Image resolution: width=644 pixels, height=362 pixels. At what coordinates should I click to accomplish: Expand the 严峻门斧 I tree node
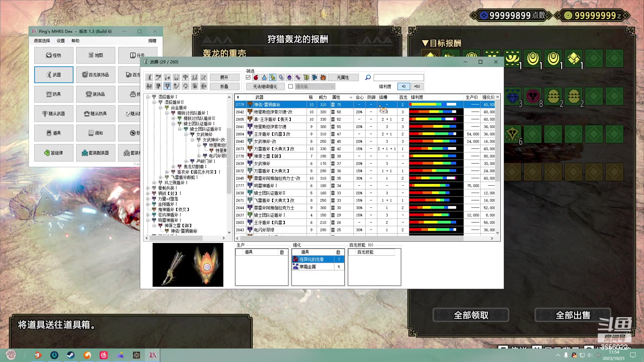186,161
